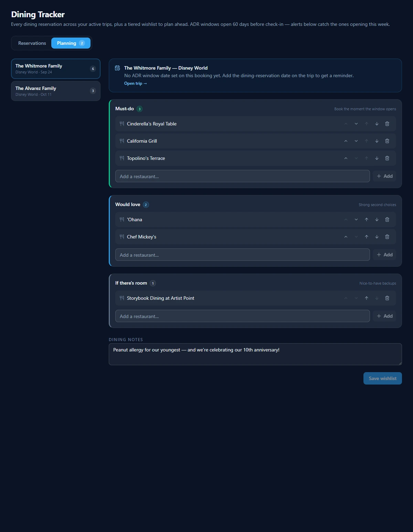Demote Cinderella's Royal Table with down arrow
The image size is (413, 532).
pyautogui.click(x=377, y=124)
